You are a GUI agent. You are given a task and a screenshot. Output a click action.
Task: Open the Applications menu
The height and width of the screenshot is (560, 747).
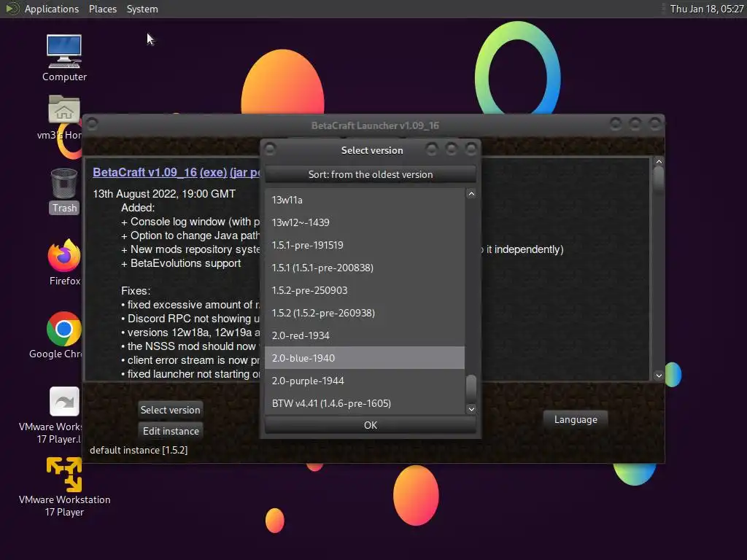(x=52, y=9)
